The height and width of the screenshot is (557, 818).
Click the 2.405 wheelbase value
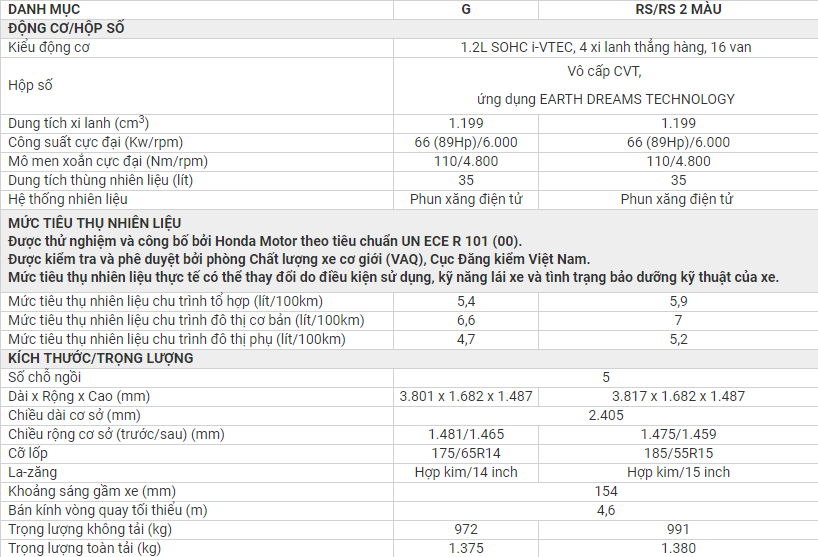(x=606, y=415)
